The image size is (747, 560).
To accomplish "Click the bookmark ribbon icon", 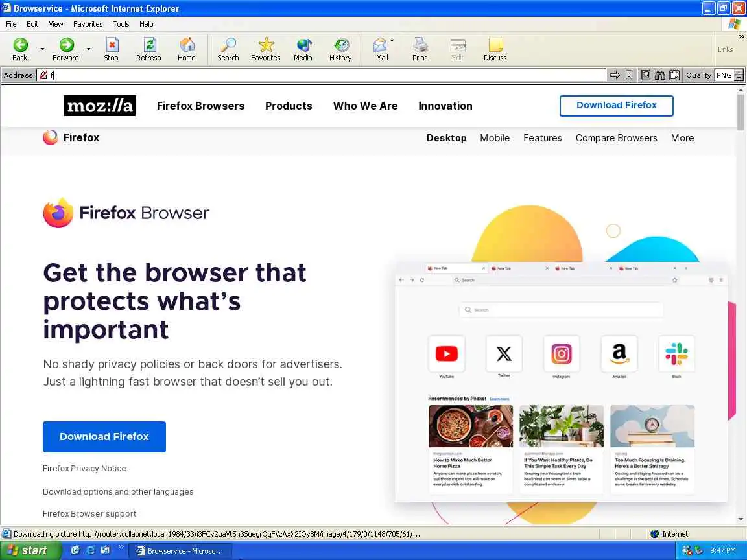I will point(629,75).
